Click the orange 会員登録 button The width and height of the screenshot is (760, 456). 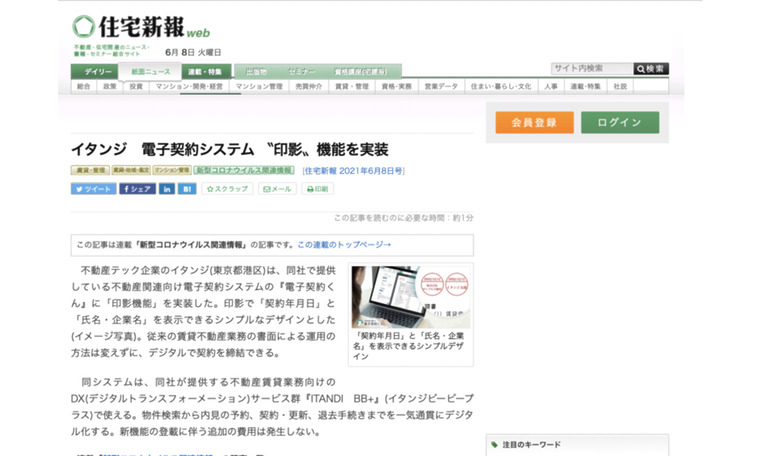pyautogui.click(x=534, y=122)
